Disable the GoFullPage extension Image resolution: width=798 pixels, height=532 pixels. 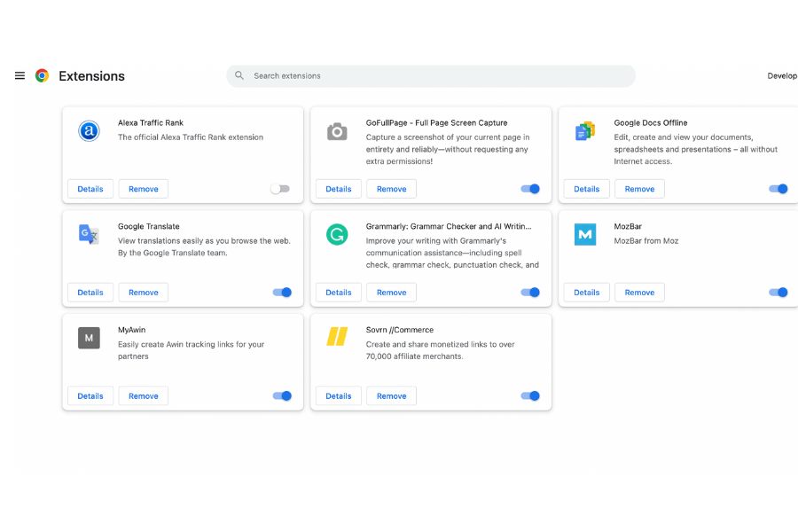coord(529,189)
